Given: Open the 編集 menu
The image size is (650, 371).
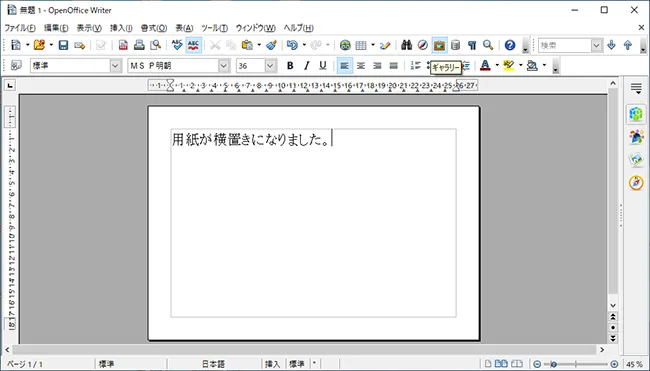Looking at the screenshot, I should (56, 28).
